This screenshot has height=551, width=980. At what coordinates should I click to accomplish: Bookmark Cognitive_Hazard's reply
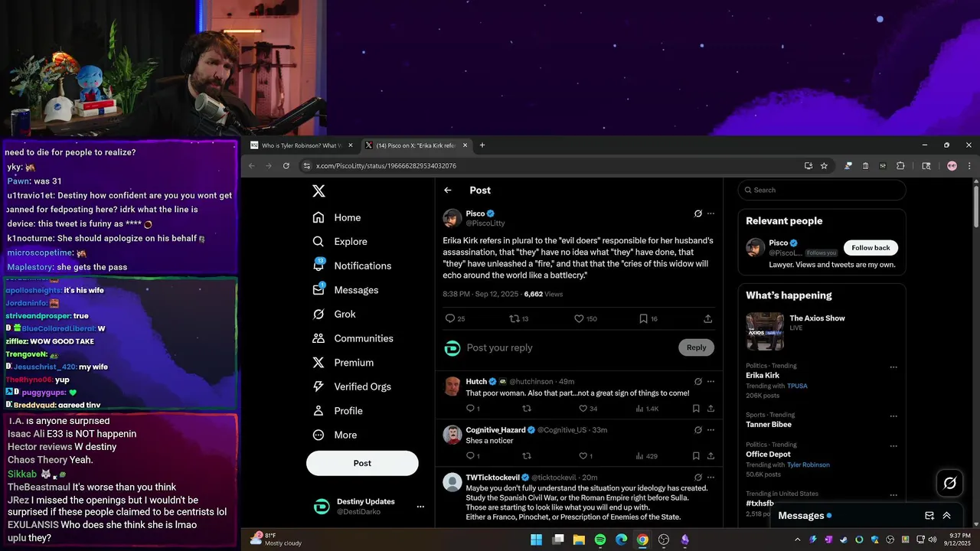point(696,456)
